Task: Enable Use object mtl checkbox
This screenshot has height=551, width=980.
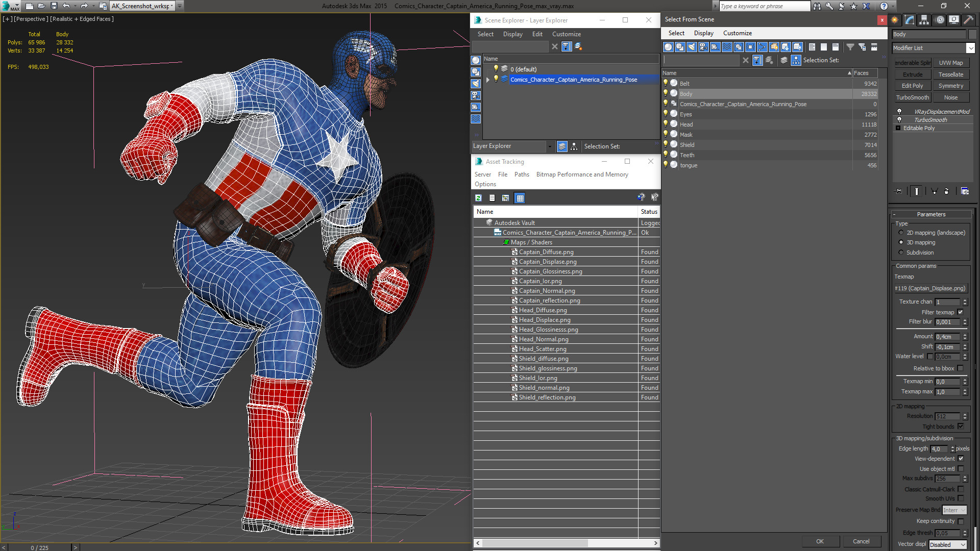Action: 960,469
